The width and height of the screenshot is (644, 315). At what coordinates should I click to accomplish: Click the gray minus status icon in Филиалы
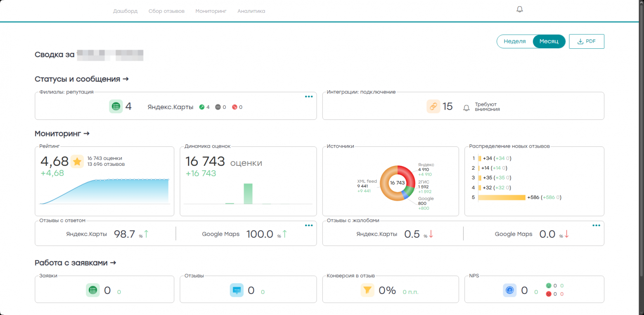(218, 107)
